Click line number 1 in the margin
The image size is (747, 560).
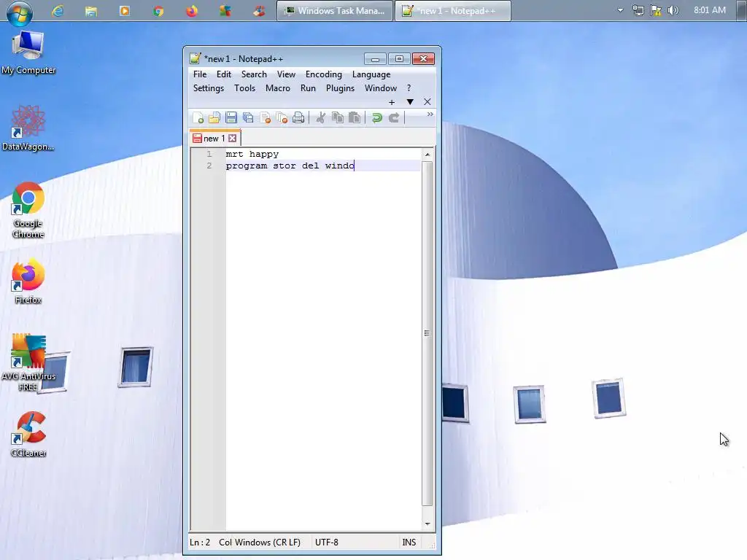(x=209, y=155)
